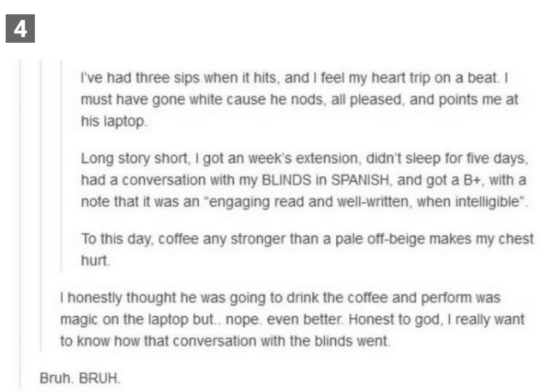Click the 'week's extension' phrase

(303, 159)
